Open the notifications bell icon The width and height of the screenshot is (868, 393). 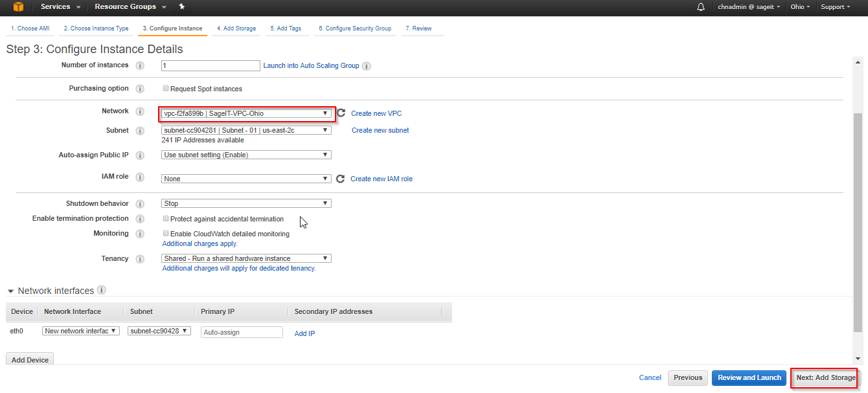point(700,7)
